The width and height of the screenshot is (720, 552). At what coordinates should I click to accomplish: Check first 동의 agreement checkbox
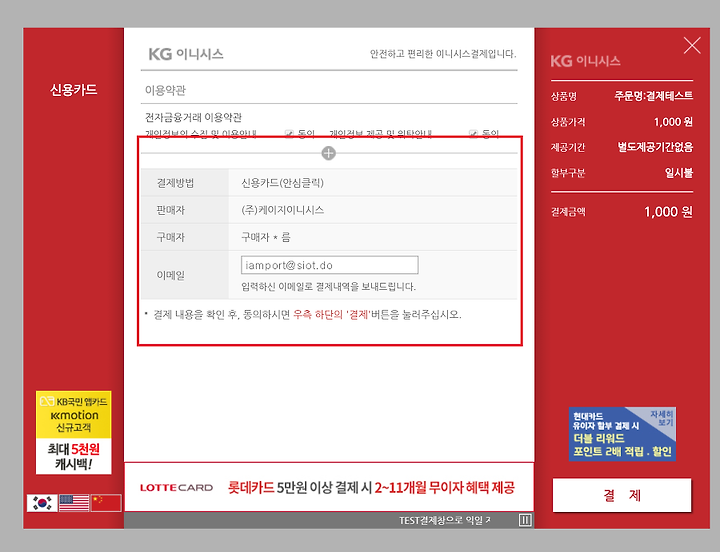pos(289,134)
